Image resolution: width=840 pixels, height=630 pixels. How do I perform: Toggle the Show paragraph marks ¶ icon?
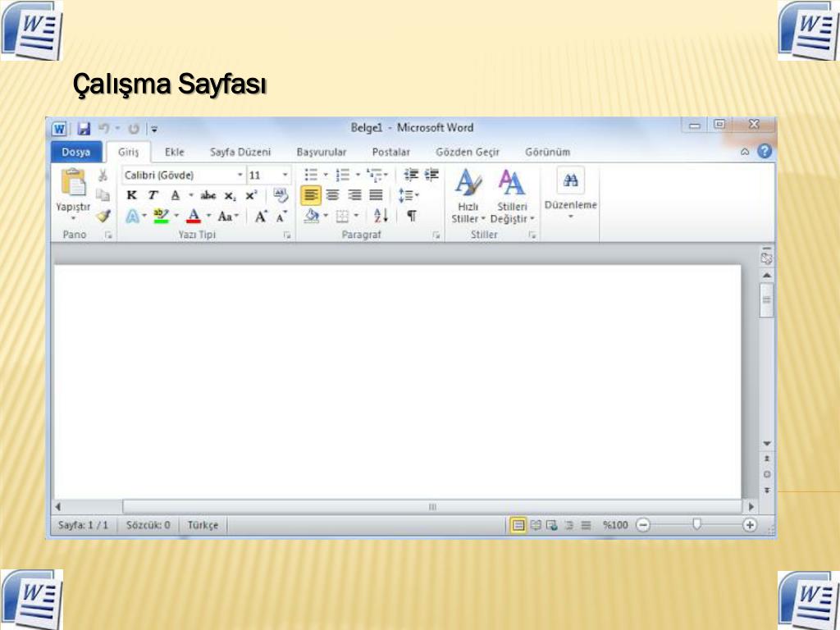click(x=412, y=216)
